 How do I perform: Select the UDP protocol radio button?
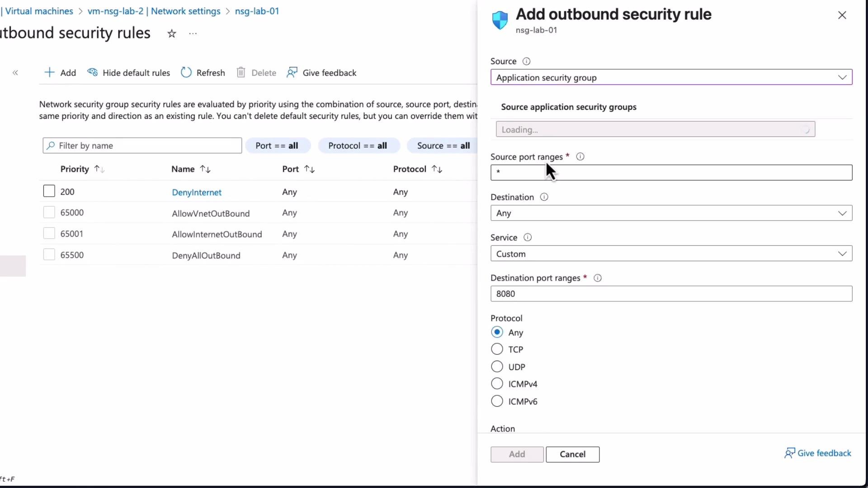497,366
